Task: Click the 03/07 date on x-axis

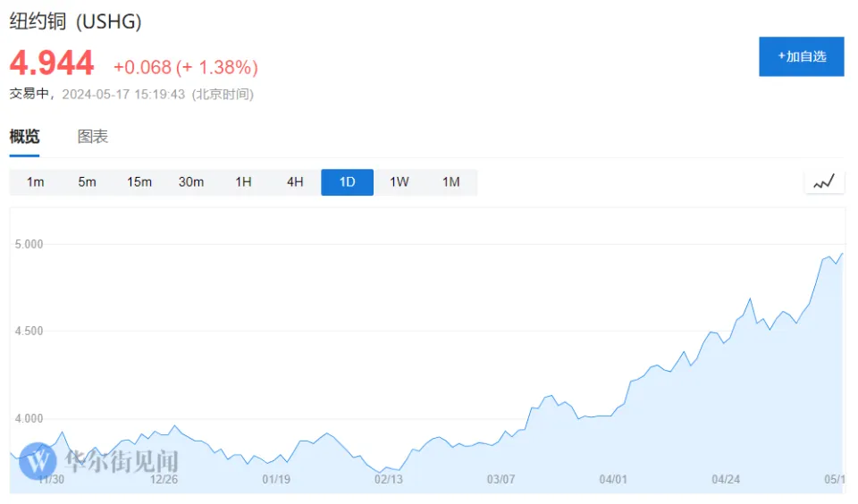Action: tap(502, 479)
